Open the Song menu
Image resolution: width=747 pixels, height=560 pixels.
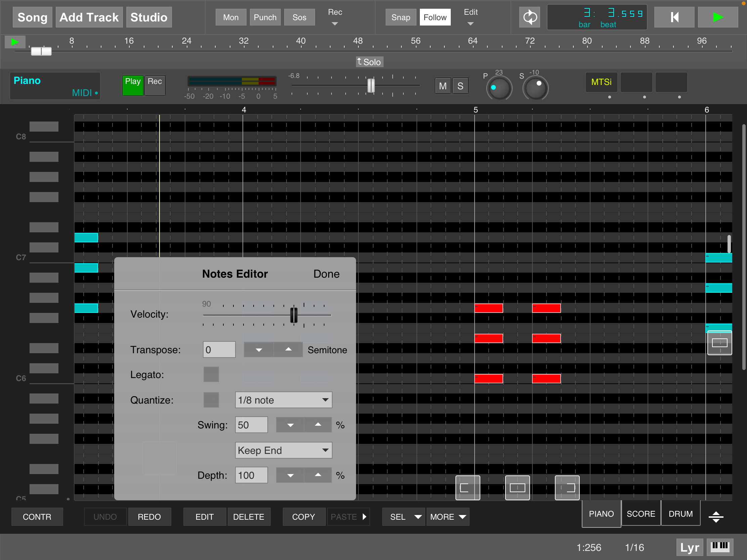(x=33, y=17)
